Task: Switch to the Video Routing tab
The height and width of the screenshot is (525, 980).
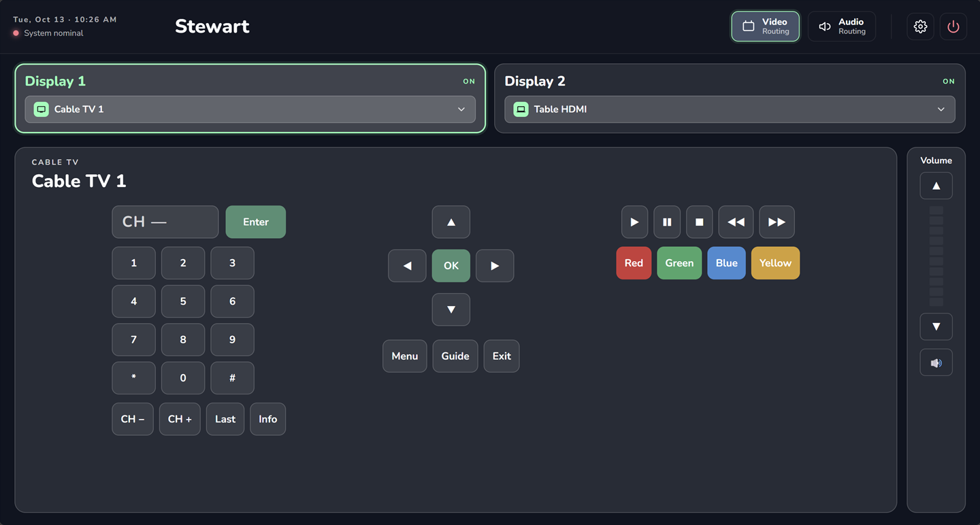Action: (766, 27)
